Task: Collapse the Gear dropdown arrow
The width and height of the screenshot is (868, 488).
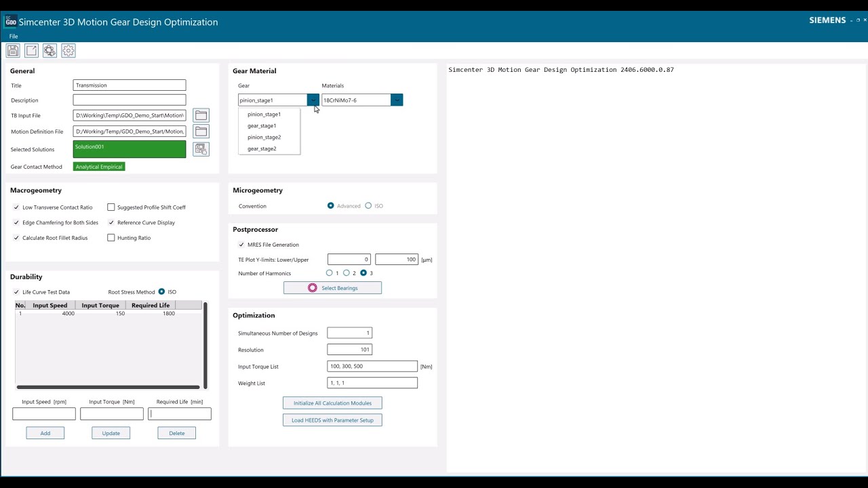Action: coord(313,100)
